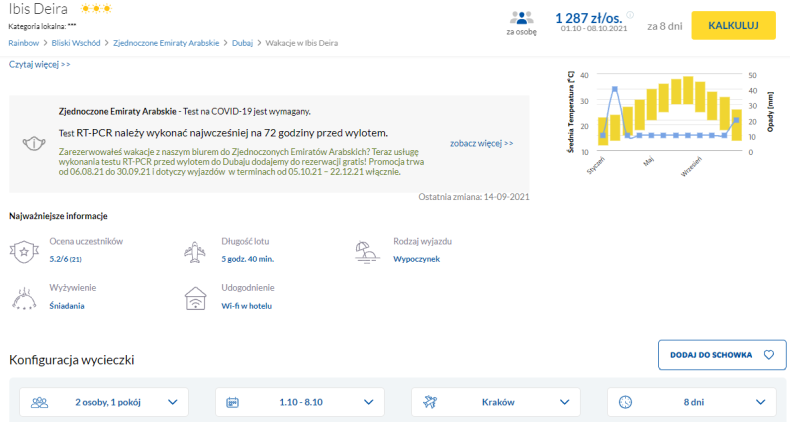
Task: Click chevron arrow of persons dropdown
Action: (x=173, y=402)
